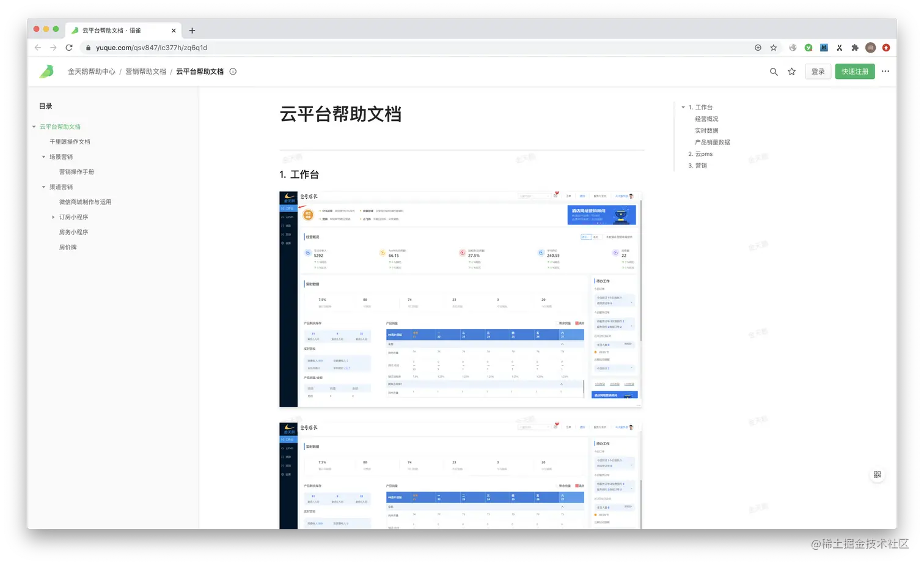Open 房务小程序 in the sidebar
This screenshot has width=924, height=565.
point(73,232)
